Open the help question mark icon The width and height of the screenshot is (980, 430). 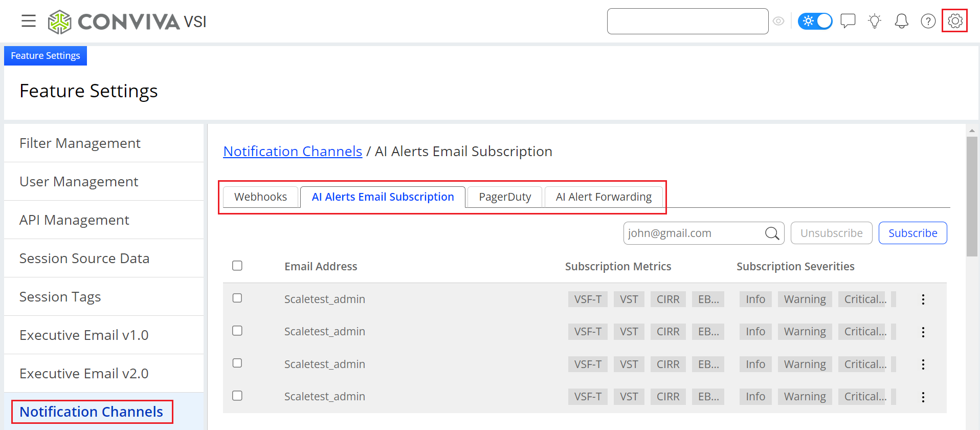point(928,21)
